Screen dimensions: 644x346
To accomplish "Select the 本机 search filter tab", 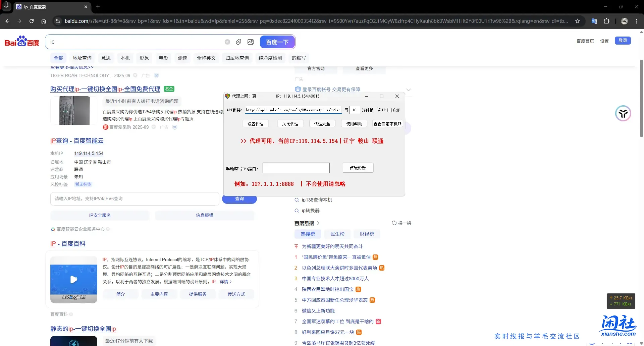I will [125, 58].
